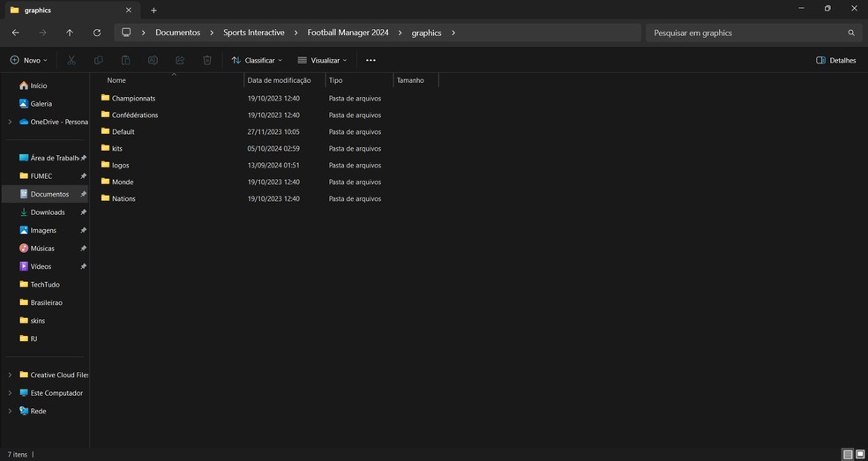
Task: Refresh the current folder view
Action: coord(97,33)
